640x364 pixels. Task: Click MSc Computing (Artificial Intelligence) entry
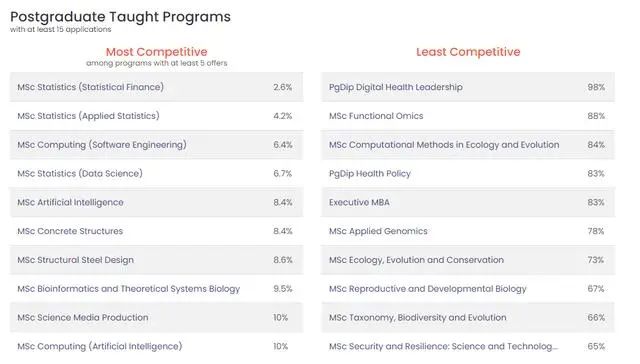click(x=156, y=346)
